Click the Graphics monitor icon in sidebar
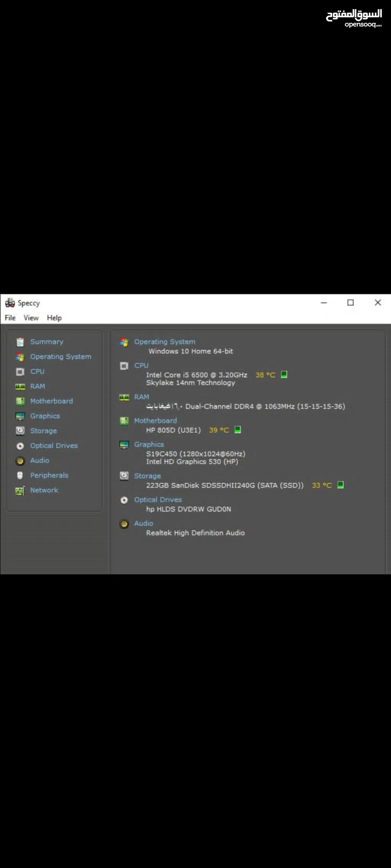Screen dimensions: 391x868 pyautogui.click(x=20, y=416)
